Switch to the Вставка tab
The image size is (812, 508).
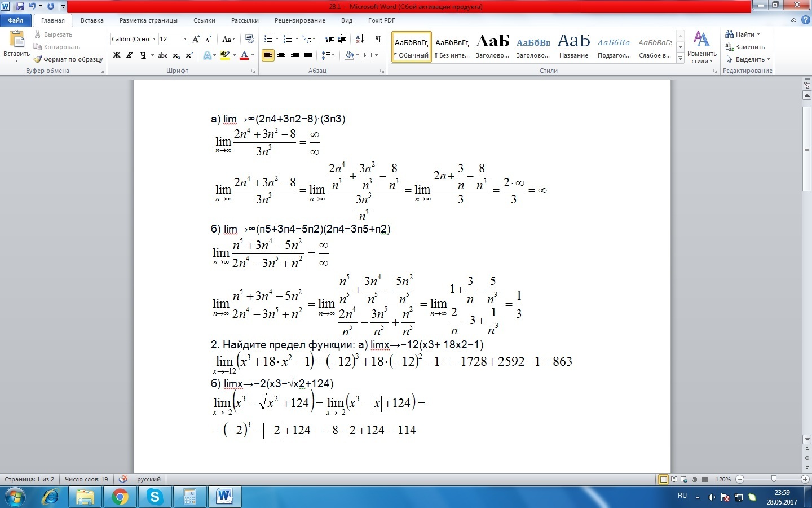coord(92,20)
